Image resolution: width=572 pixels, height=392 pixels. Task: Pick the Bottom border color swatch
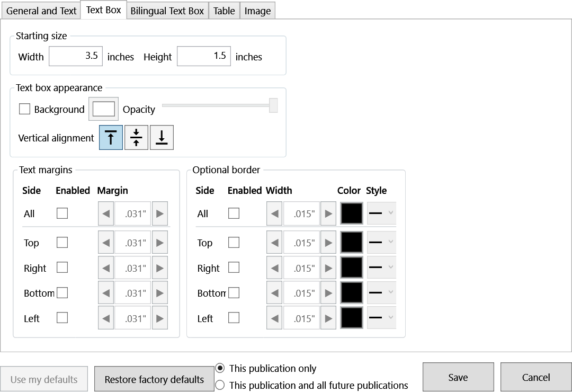[x=352, y=293]
